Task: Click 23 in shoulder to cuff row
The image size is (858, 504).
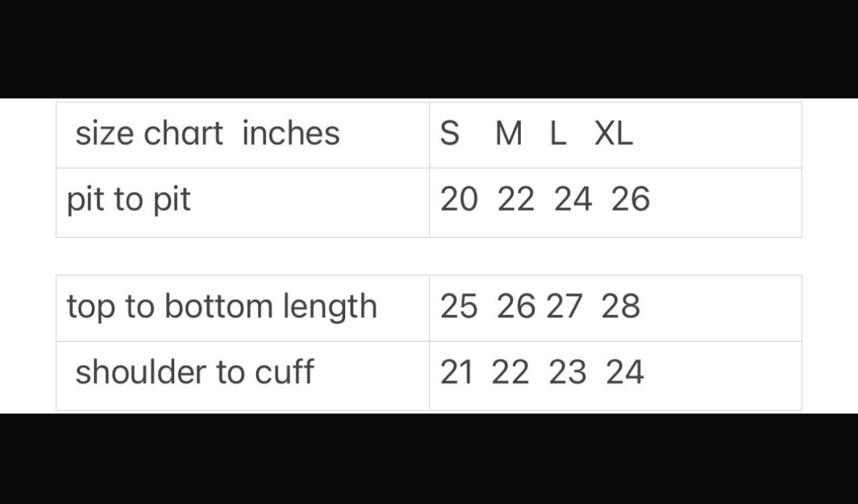Action: click(x=568, y=372)
